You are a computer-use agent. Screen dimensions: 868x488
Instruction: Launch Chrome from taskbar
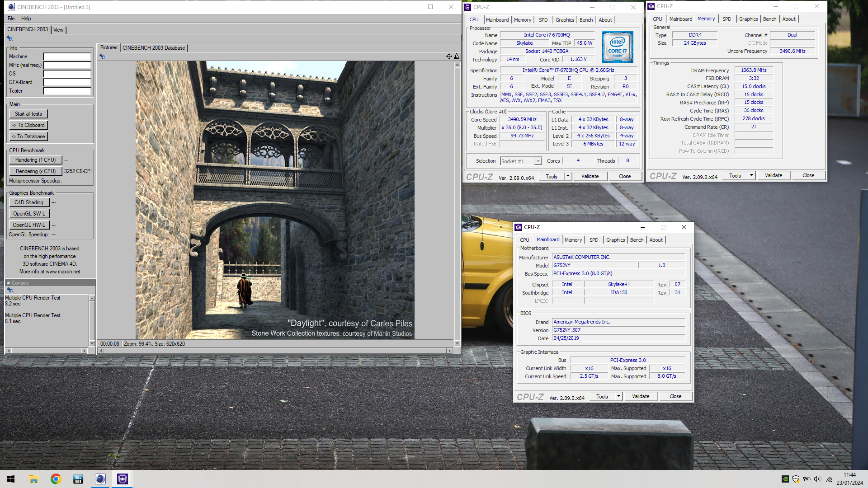click(56, 479)
